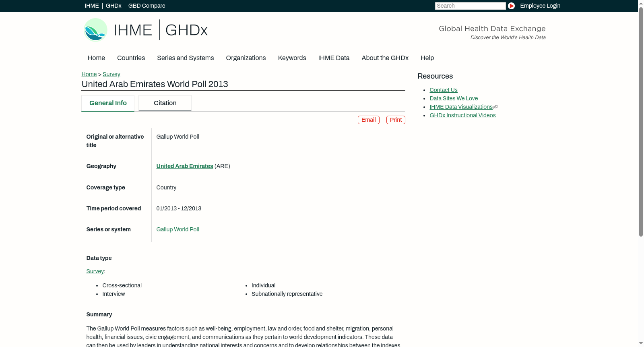644x347 pixels.
Task: Open United Arab Emirates geography link
Action: (185, 166)
